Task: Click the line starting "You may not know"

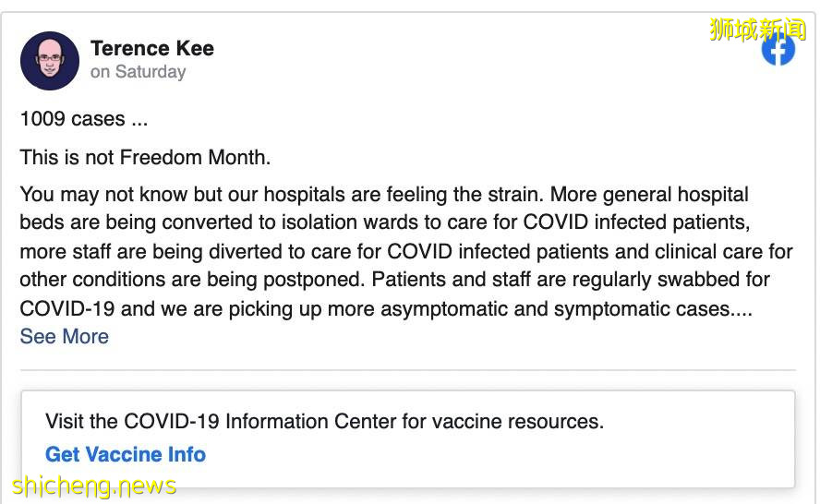Action: point(383,195)
